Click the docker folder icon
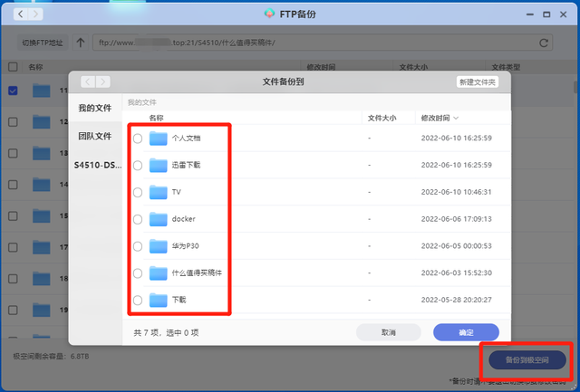The height and width of the screenshot is (392, 580). [x=159, y=219]
